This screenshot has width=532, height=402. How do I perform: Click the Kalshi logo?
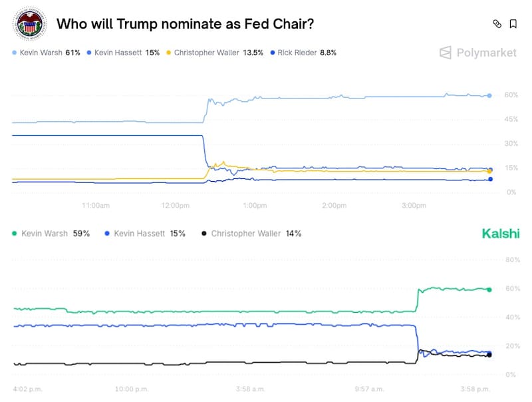500,234
